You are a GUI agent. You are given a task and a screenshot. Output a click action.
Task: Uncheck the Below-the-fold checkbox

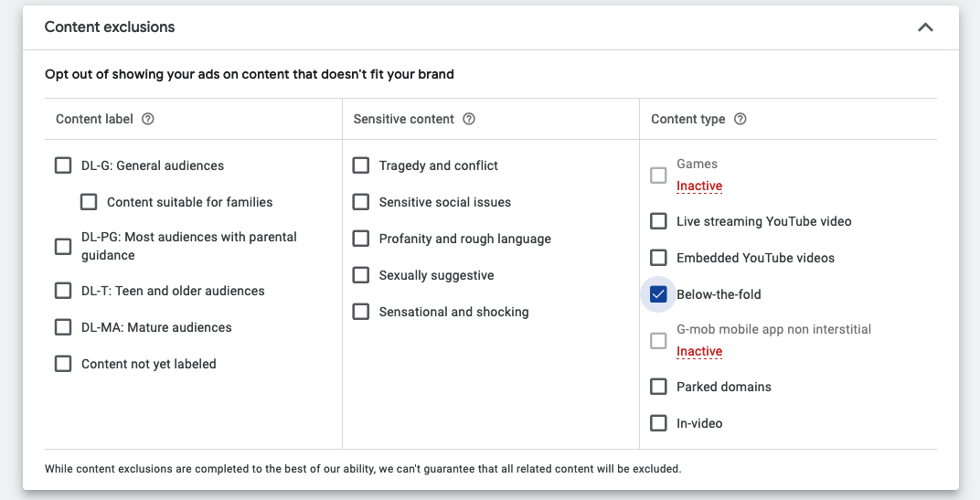658,294
